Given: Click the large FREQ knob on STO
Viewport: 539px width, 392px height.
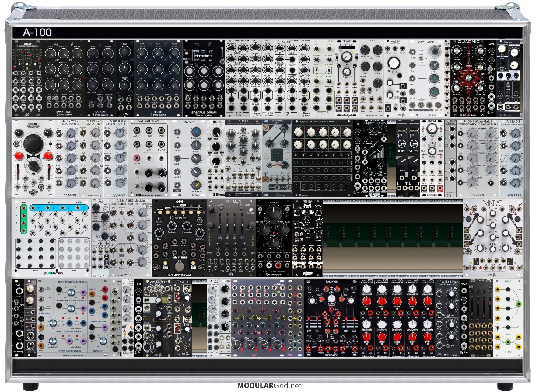Looking at the screenshot, I should coord(394,63).
